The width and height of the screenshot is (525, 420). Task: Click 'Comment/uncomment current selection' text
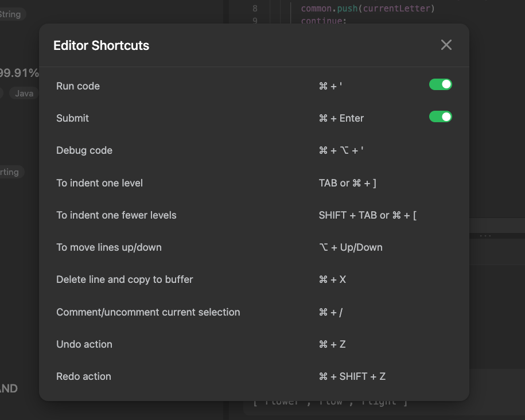148,312
